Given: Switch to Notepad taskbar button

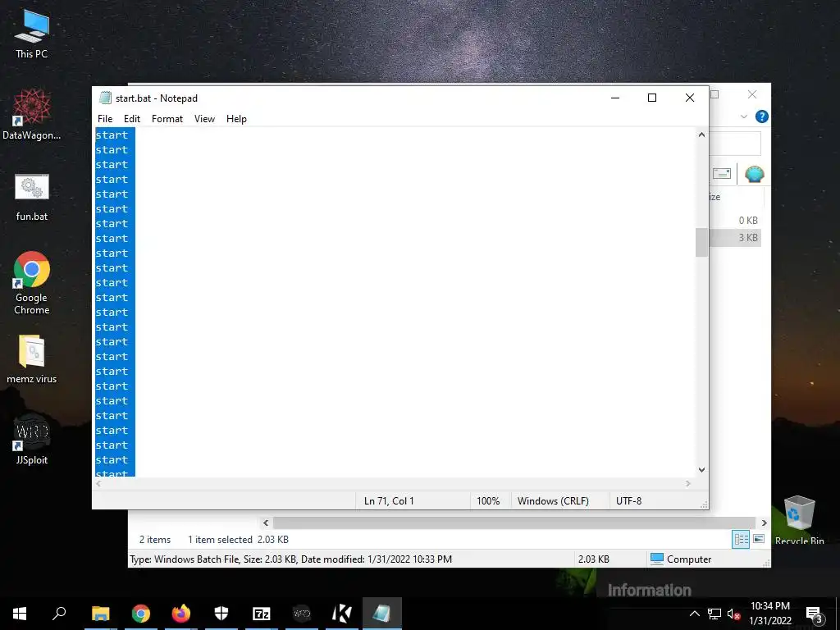Looking at the screenshot, I should [382, 614].
